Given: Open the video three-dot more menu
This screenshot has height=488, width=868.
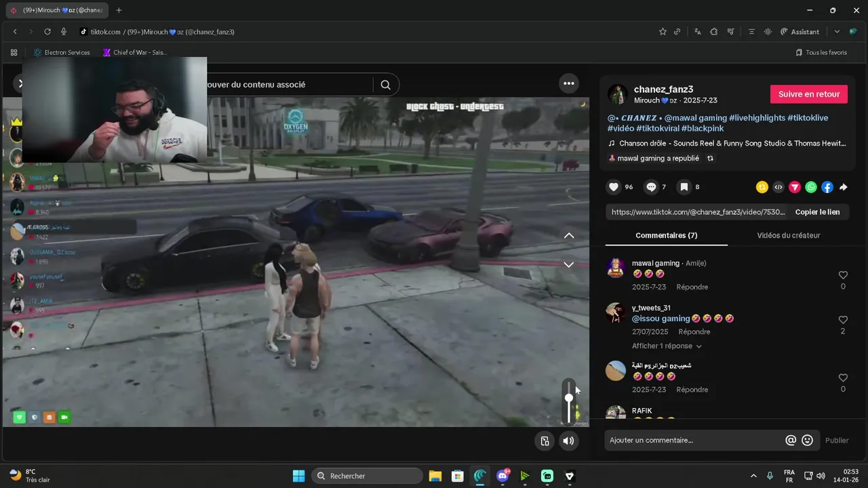Looking at the screenshot, I should click(x=569, y=83).
